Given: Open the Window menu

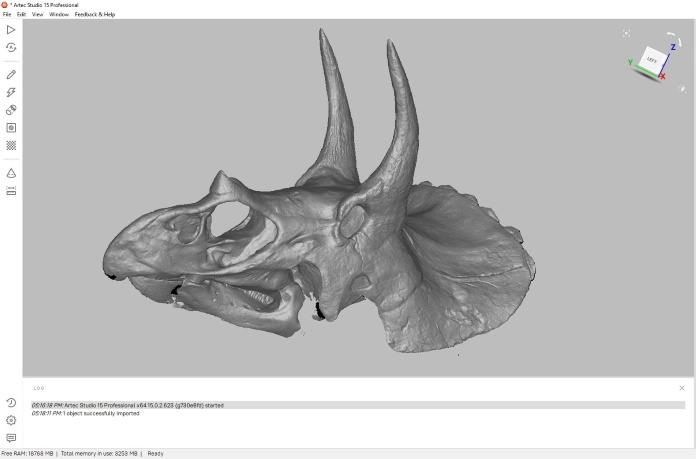Looking at the screenshot, I should [x=59, y=15].
